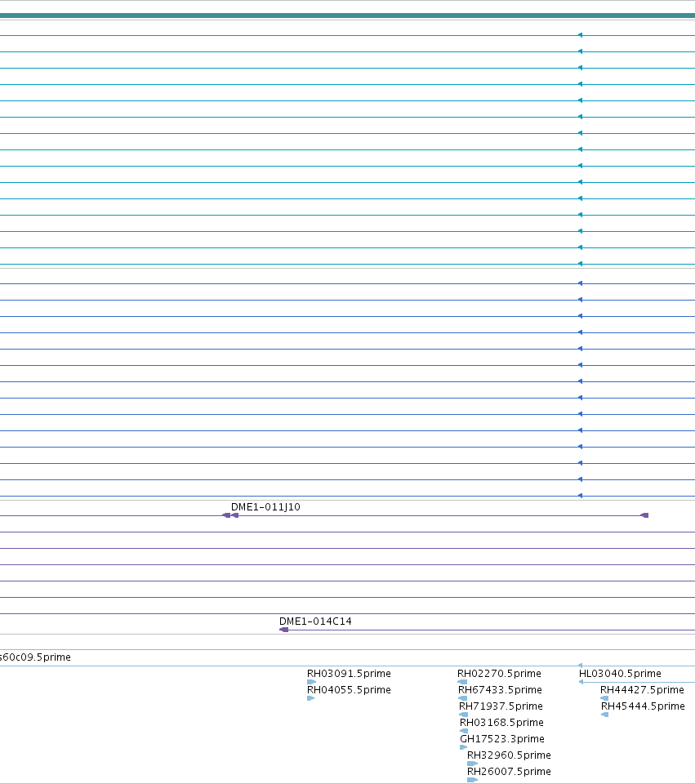Select the arrow glyph below GH17523.3prime
The width and height of the screenshot is (695, 784).
coord(464,747)
